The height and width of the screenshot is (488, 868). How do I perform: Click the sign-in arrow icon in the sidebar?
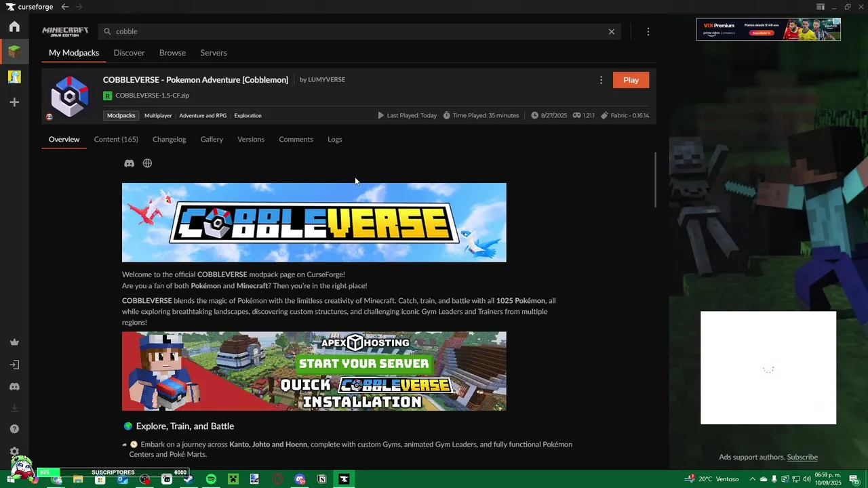[x=14, y=365]
